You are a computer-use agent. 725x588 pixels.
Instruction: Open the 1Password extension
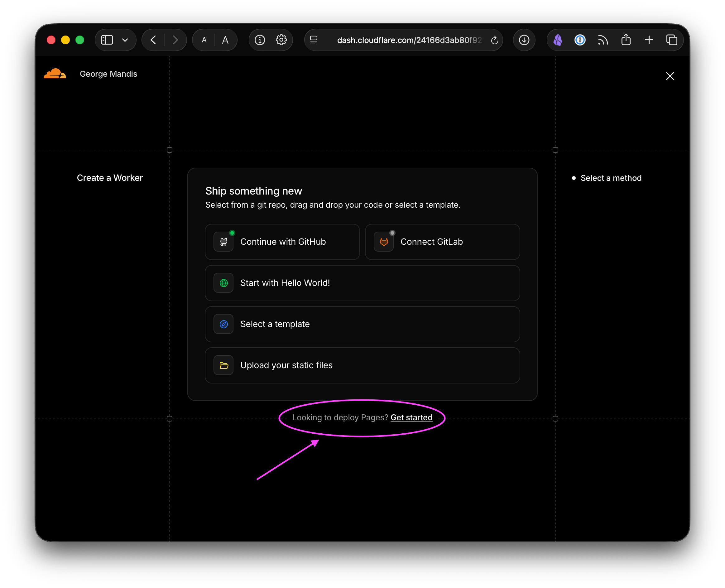(x=580, y=40)
